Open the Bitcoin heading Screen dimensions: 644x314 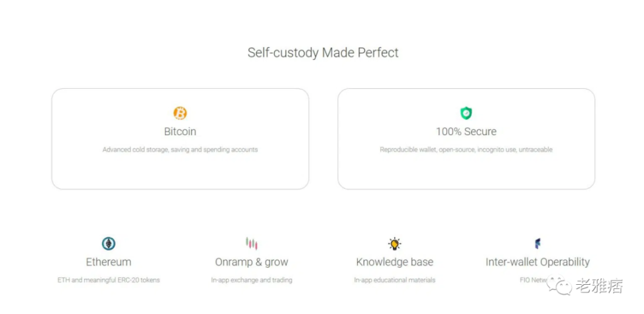click(180, 131)
